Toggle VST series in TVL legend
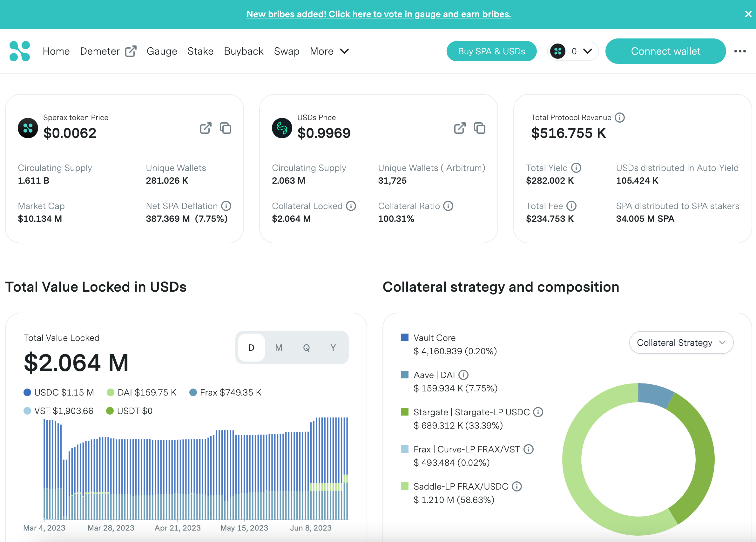 point(58,411)
